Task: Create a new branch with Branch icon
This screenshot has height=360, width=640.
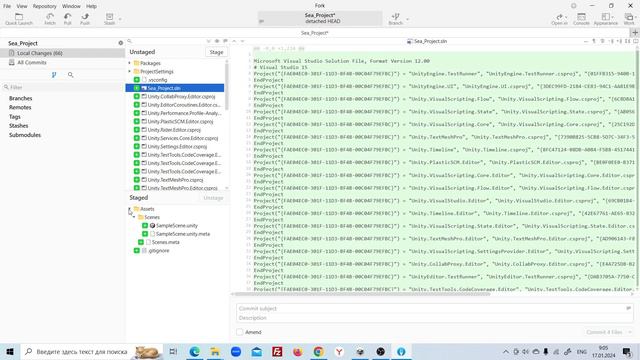Action: click(x=395, y=19)
